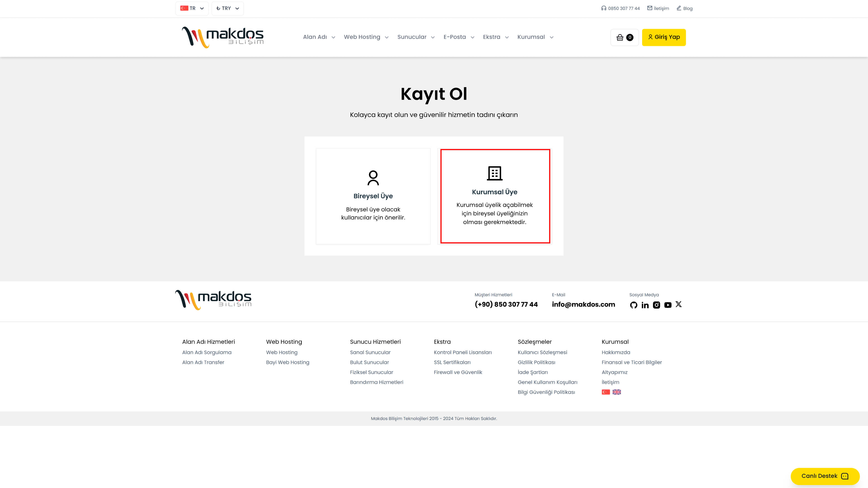Open Altyapımız footer link

pyautogui.click(x=615, y=373)
